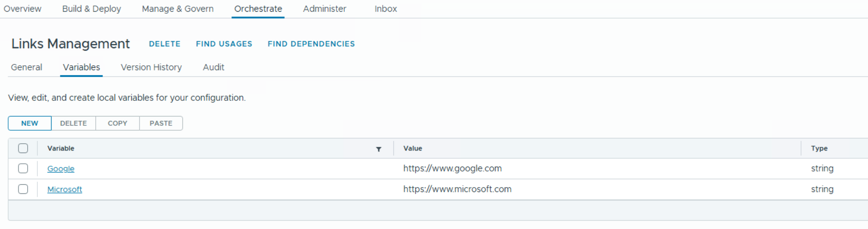Check the Google variable row checkbox
Screen dimensions: 868x229
(x=23, y=169)
